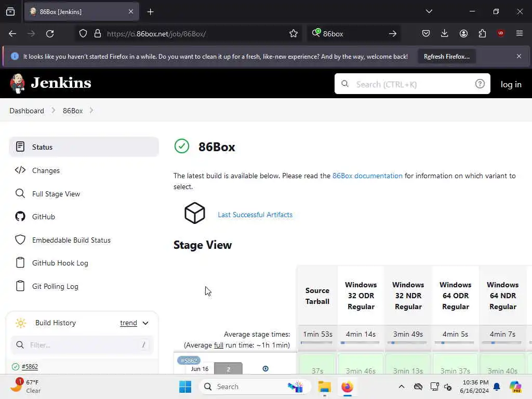
Task: Select the Status sidebar item
Action: (x=84, y=147)
